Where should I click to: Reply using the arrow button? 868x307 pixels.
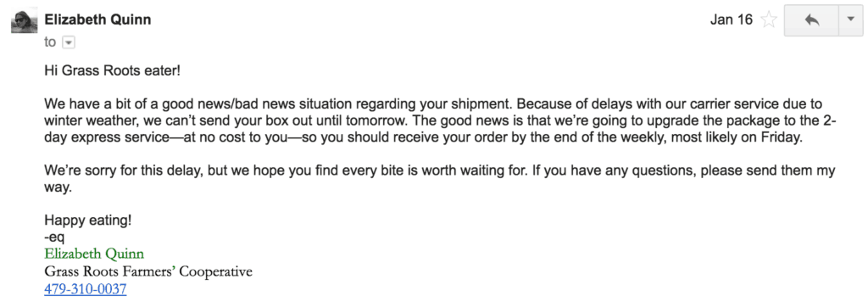pos(811,20)
